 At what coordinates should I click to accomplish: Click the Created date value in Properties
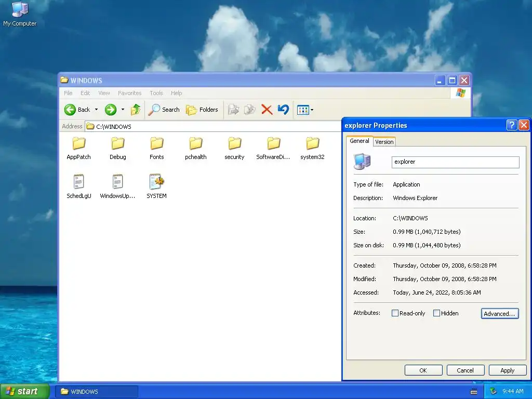(445, 265)
